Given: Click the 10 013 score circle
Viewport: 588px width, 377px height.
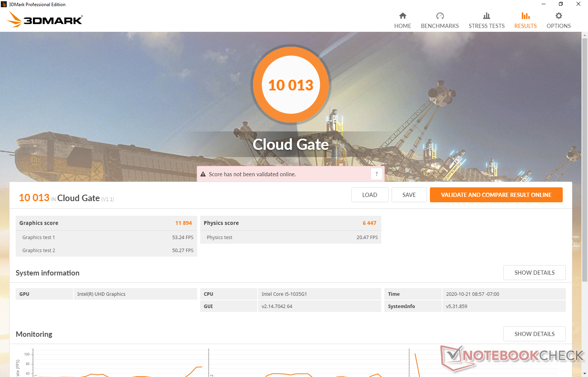Looking at the screenshot, I should tap(291, 85).
